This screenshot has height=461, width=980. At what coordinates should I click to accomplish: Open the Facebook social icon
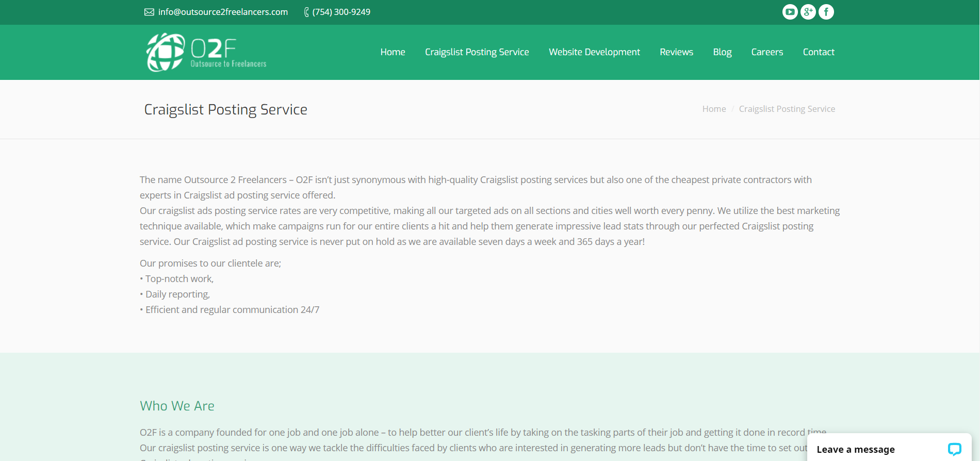coord(826,12)
